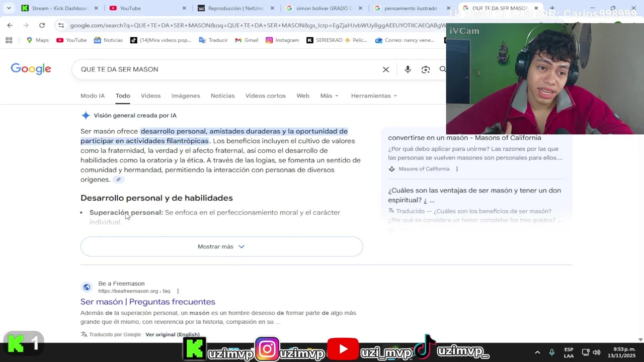Viewport: 644px width, 362px height.
Task: Open the Correo nancy bookmark
Action: point(405,40)
